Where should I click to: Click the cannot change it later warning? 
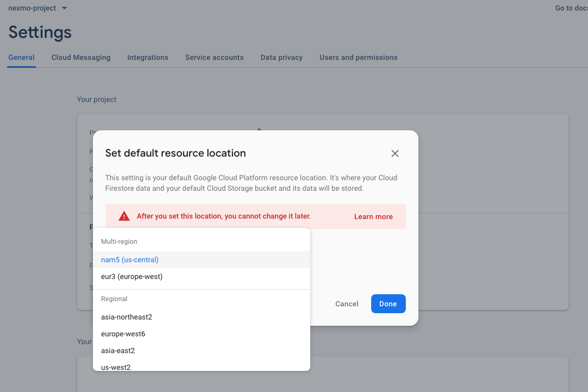(x=224, y=216)
